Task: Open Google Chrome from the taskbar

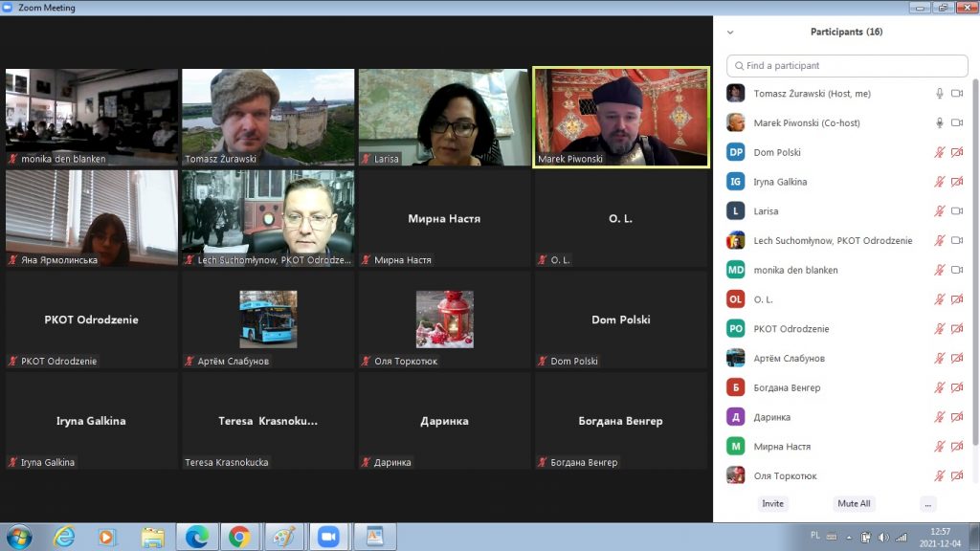Action: [239, 537]
